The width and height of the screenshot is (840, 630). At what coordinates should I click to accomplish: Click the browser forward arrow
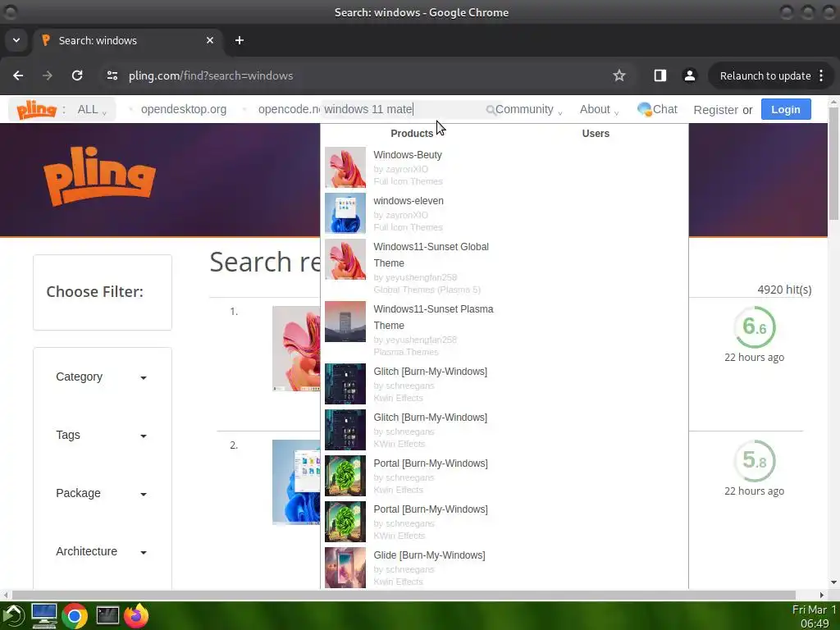[x=48, y=75]
